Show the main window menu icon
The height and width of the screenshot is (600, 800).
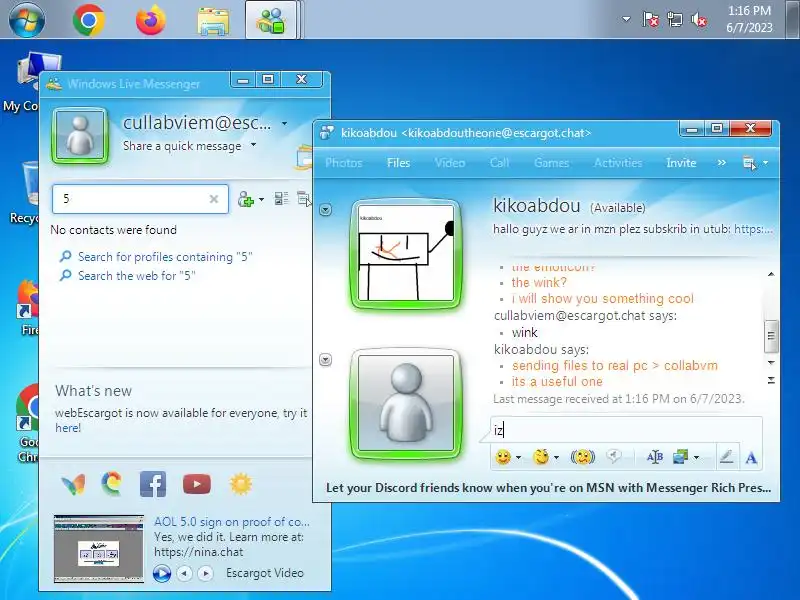304,198
